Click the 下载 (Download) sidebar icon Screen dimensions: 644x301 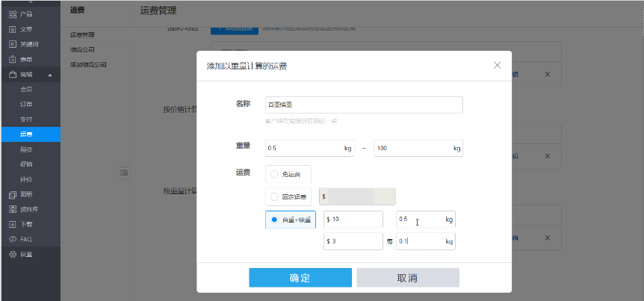[x=13, y=224]
